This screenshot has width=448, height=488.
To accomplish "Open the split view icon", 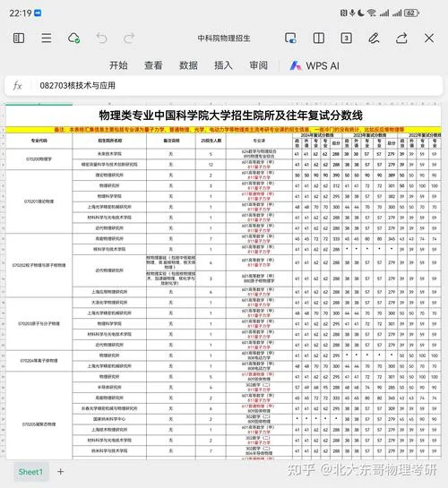I will pos(318,39).
